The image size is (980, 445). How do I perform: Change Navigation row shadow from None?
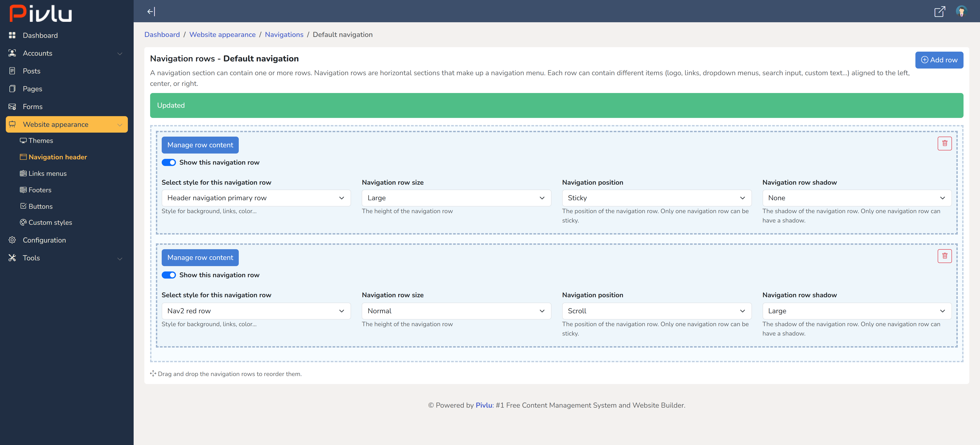pyautogui.click(x=856, y=198)
